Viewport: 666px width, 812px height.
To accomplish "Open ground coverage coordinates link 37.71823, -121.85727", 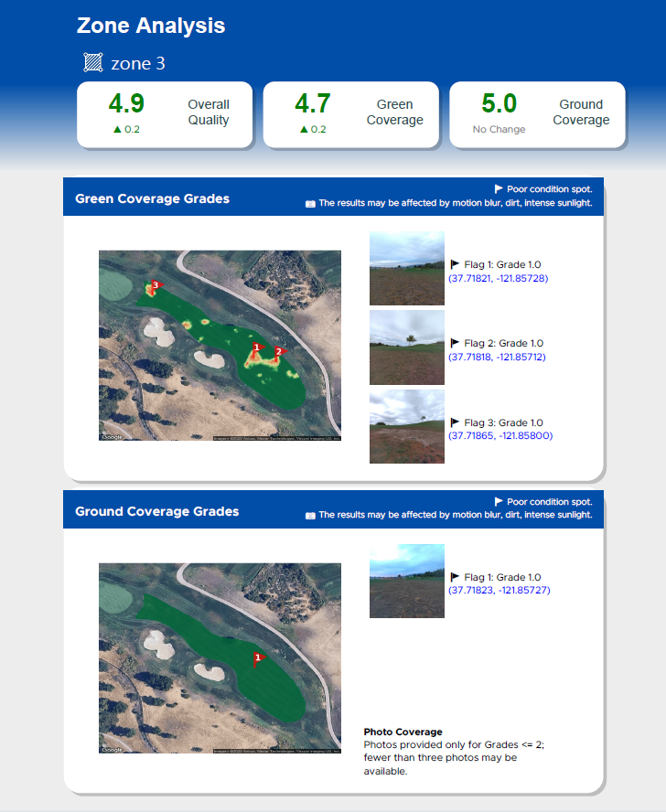I will (499, 590).
